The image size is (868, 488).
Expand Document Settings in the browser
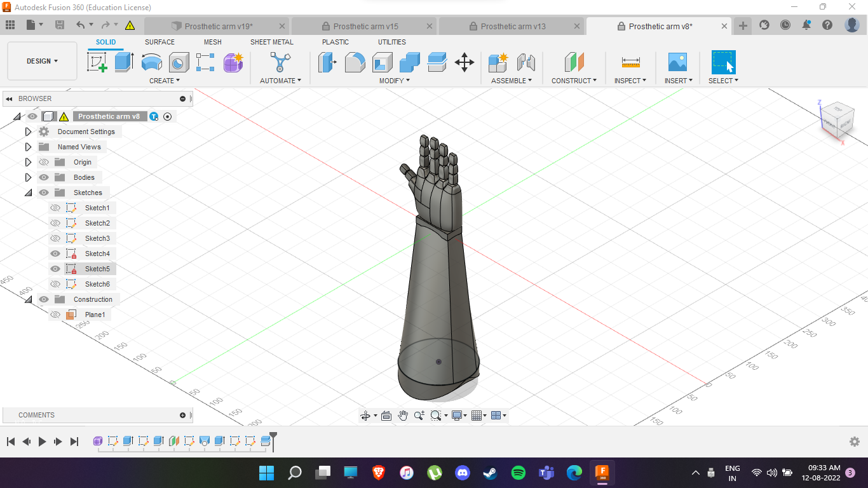28,132
